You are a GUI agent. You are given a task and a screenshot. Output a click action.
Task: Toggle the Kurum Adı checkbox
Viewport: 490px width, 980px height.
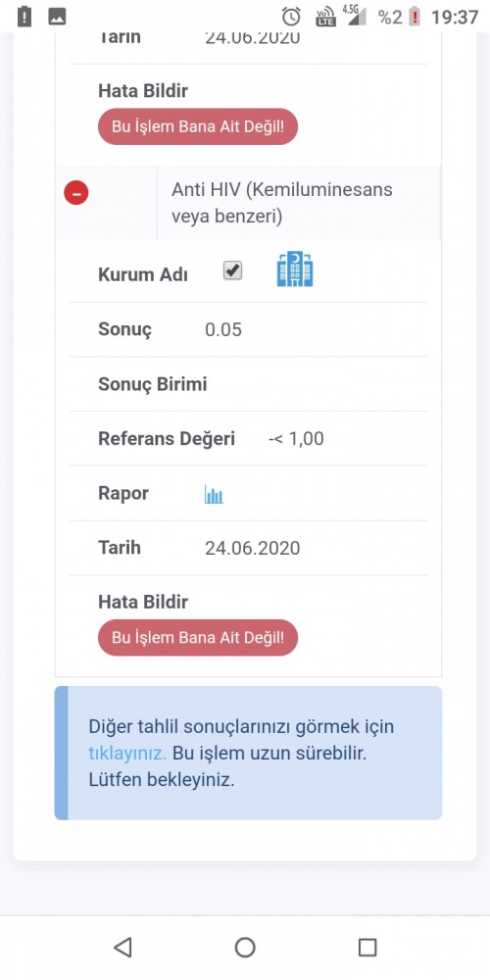(x=233, y=270)
